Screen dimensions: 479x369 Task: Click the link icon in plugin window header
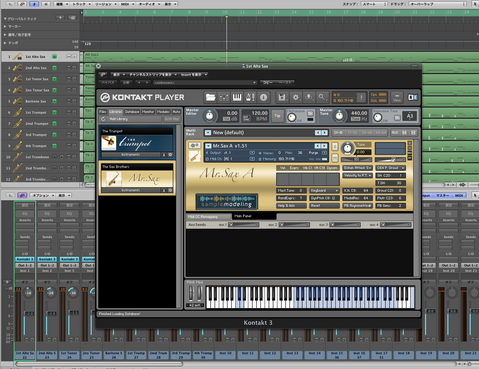coord(103,74)
